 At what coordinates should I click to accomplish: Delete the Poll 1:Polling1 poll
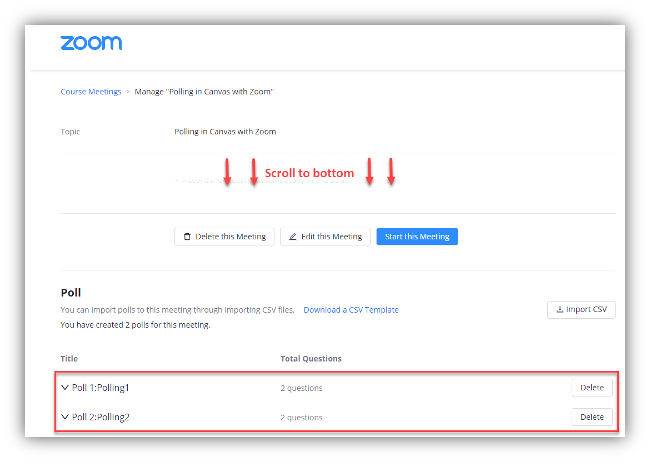click(592, 387)
